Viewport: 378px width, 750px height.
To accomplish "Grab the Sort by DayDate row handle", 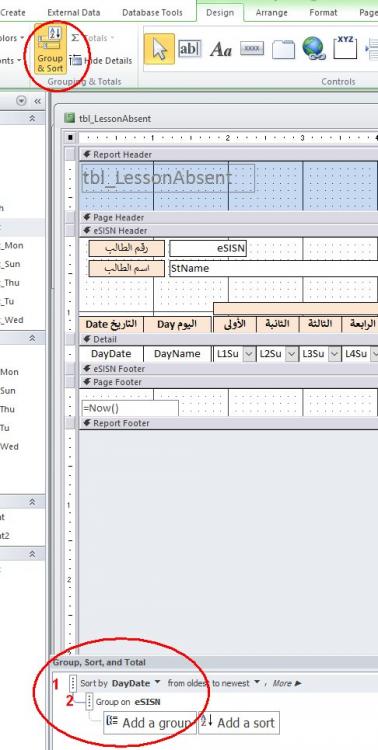I will pyautogui.click(x=73, y=683).
